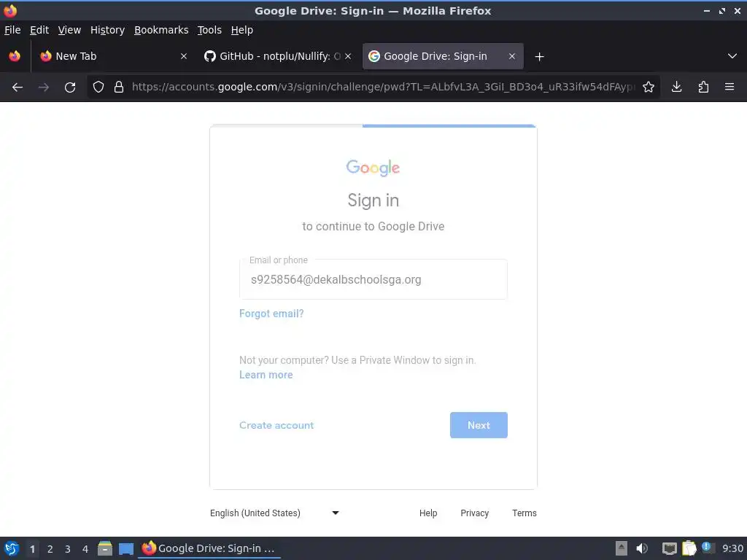Open the History menu

click(107, 30)
